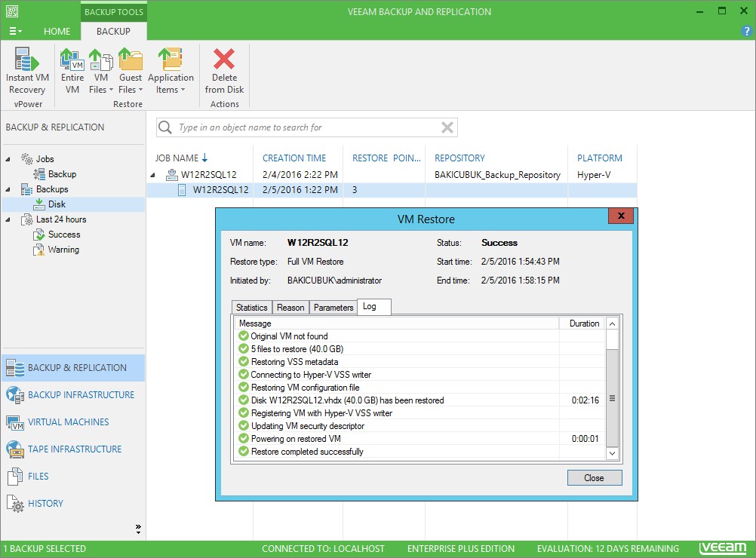
Task: Switch to the Parameters tab
Action: 333,308
